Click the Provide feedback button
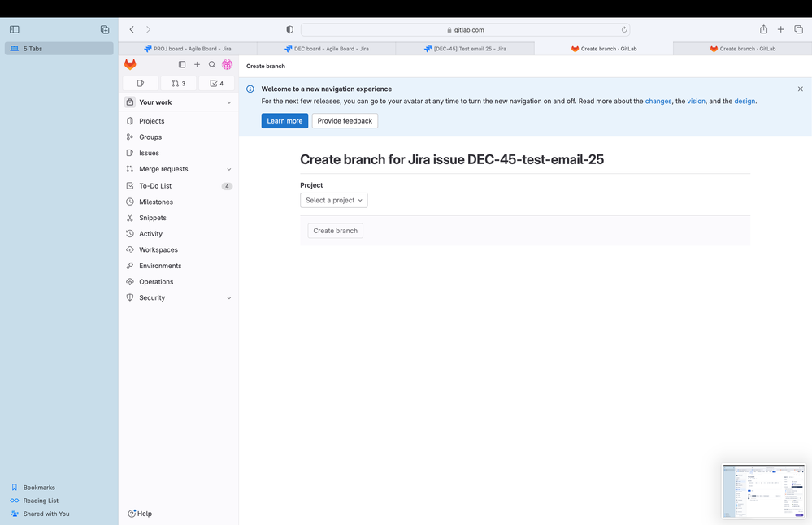Screen dimensions: 812x525 pyautogui.click(x=345, y=120)
